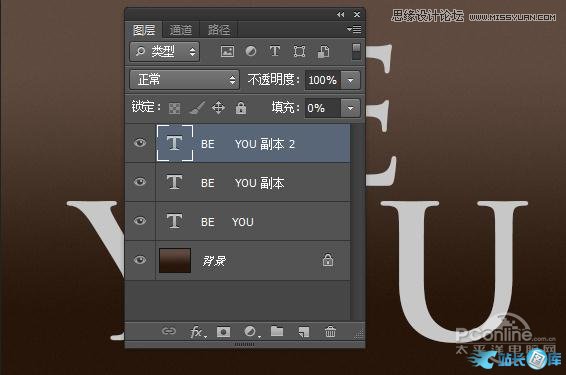Click the opacity 100% value field
Viewport: 566px width, 375px height.
(x=323, y=80)
